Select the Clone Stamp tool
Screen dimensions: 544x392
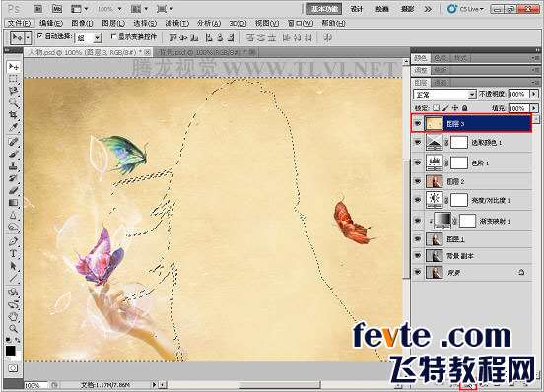tap(13, 165)
